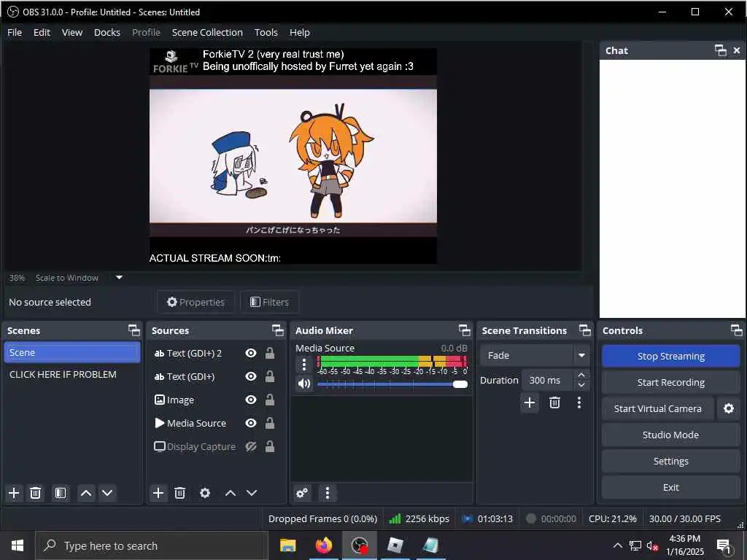Hide the Text (GDI+) source

coord(251,377)
